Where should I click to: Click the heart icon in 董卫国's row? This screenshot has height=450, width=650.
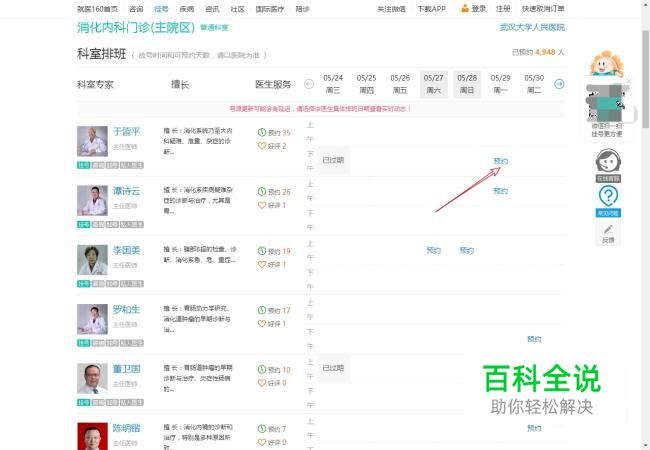pos(262,383)
